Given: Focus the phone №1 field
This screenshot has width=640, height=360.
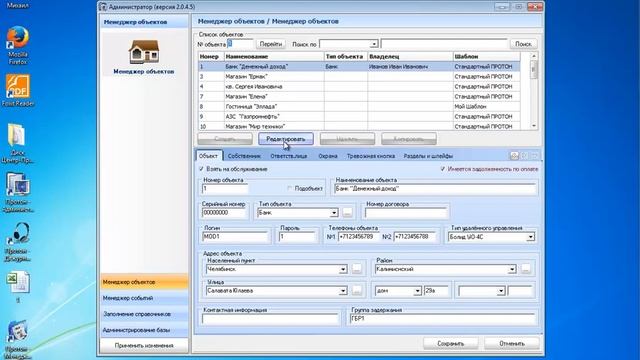Looking at the screenshot, I should coord(358,237).
